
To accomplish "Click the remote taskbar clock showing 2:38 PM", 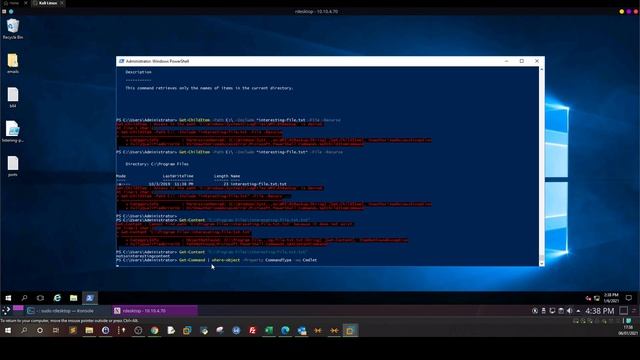I will 611,298.
